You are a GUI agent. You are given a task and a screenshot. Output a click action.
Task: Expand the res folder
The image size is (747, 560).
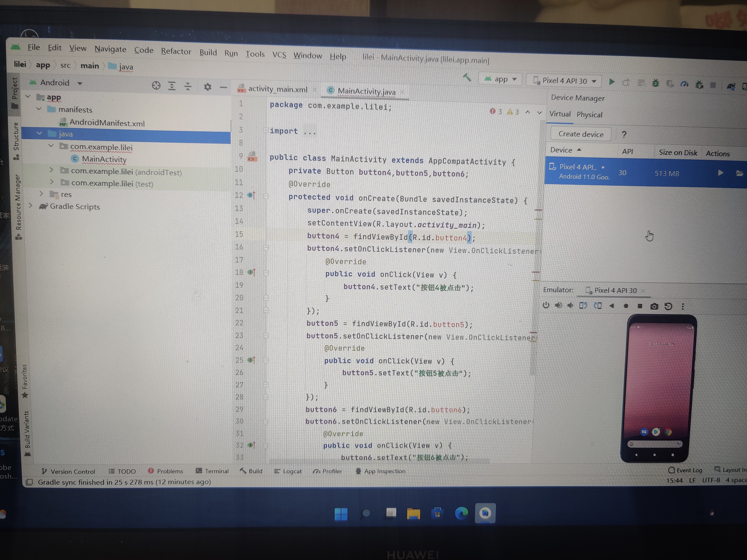pyautogui.click(x=41, y=193)
